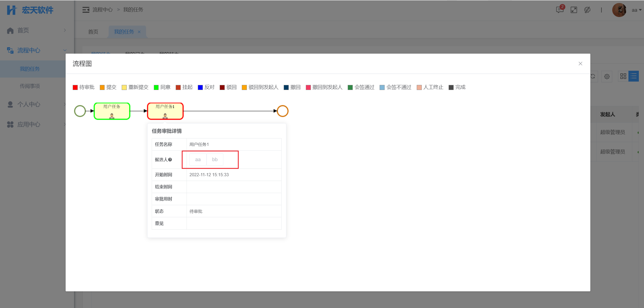The width and height of the screenshot is (644, 308).
Task: Click the start time 2022-11-12 15:15:33
Action: [x=209, y=175]
